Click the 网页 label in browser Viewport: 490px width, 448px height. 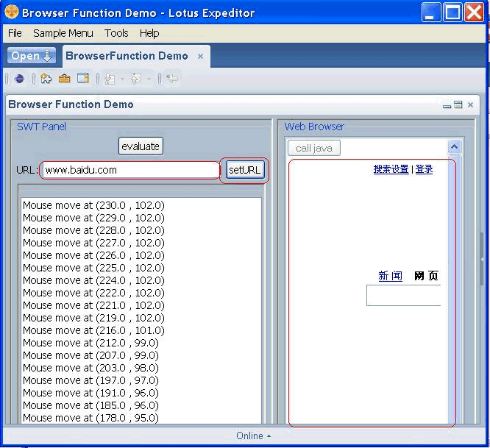click(426, 276)
